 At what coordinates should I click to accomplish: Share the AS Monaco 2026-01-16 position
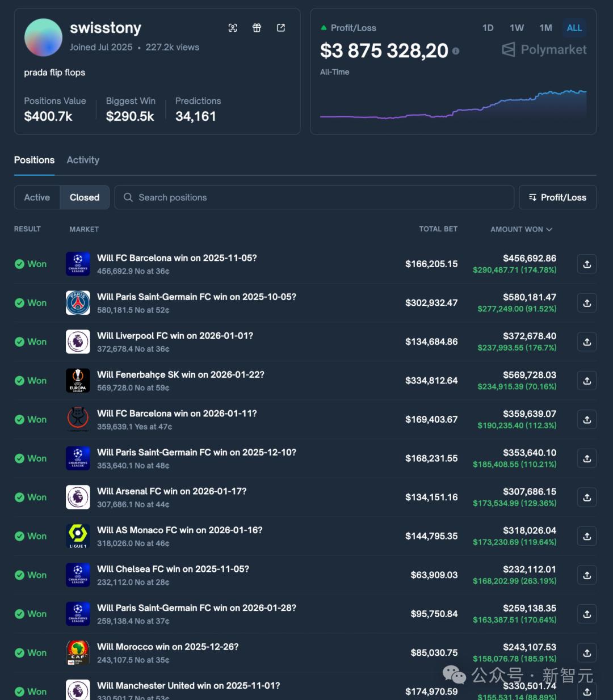(x=587, y=536)
